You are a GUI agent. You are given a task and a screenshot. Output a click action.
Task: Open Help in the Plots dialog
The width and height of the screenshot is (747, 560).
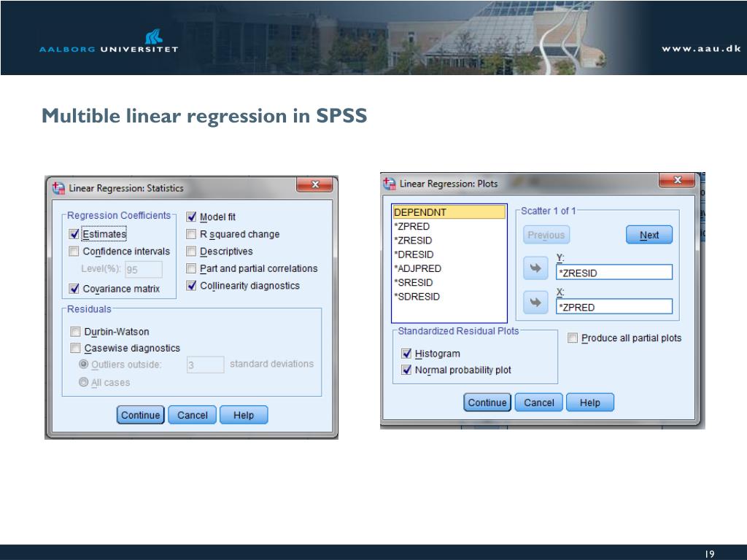(589, 402)
